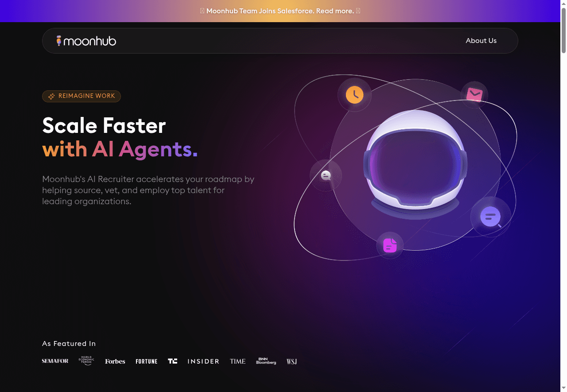Click the TechCrunch TC logo
Viewport: 567px width, 392px height.
(x=172, y=361)
